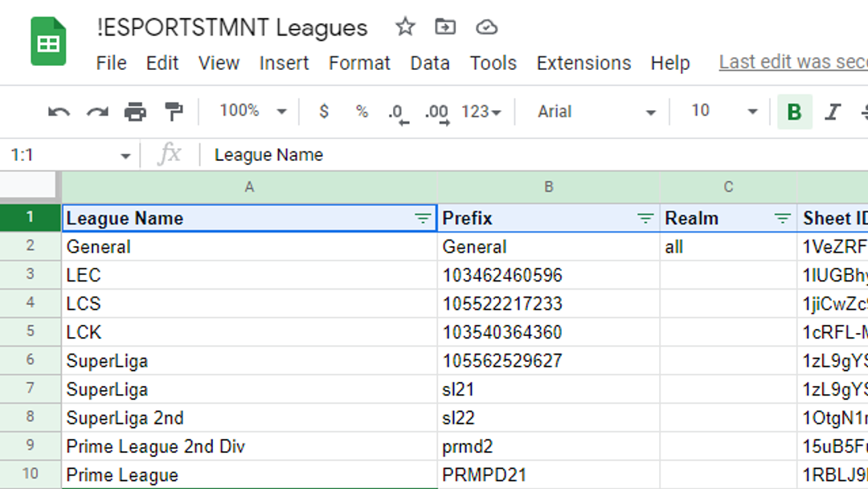
Task: Open League Name column filter
Action: pos(422,219)
